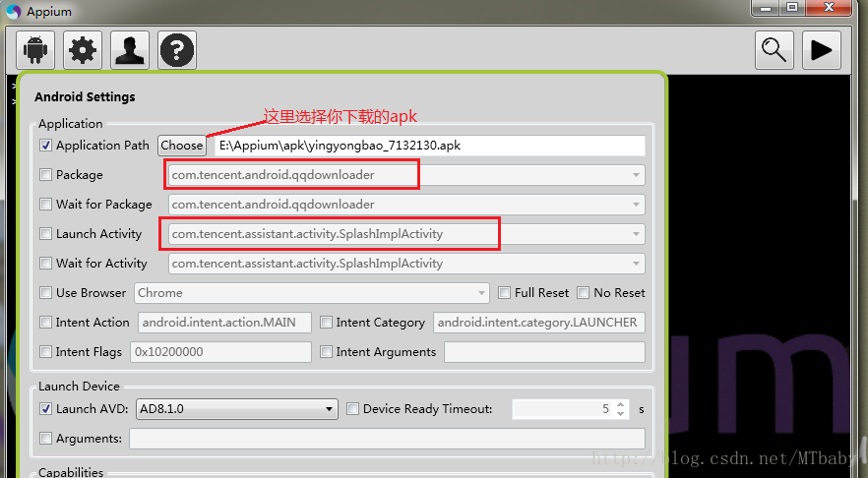Click the Launch Device group label
Image resolution: width=868 pixels, height=478 pixels.
pos(79,387)
